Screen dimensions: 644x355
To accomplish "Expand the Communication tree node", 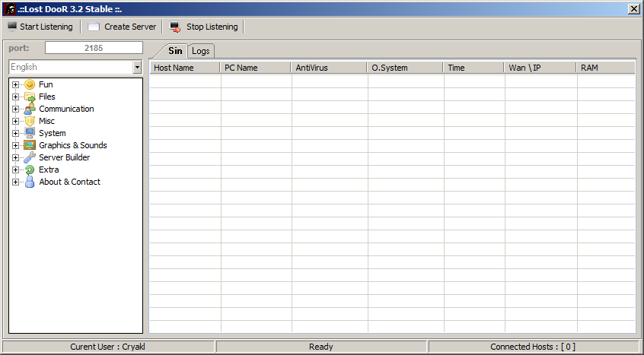I will [15, 109].
